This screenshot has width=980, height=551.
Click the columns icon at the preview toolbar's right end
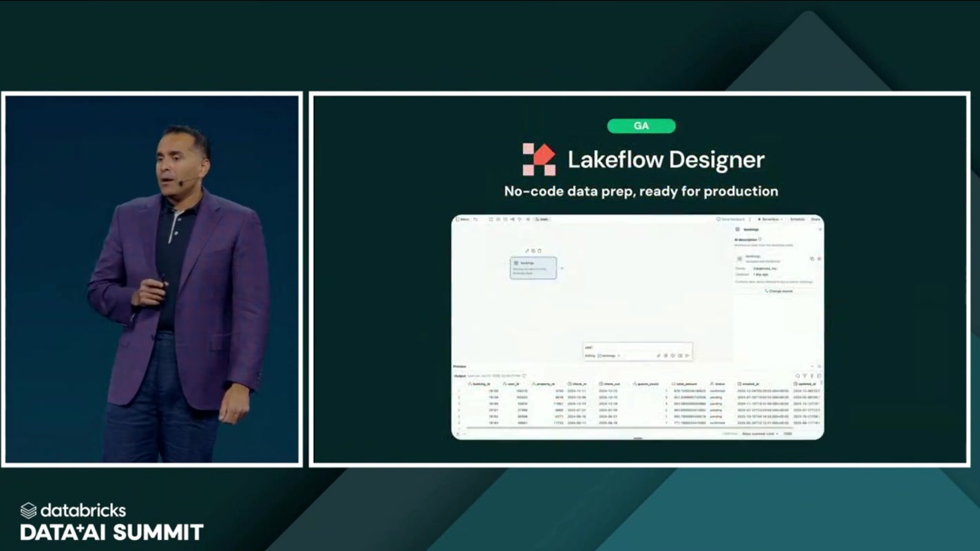[819, 376]
